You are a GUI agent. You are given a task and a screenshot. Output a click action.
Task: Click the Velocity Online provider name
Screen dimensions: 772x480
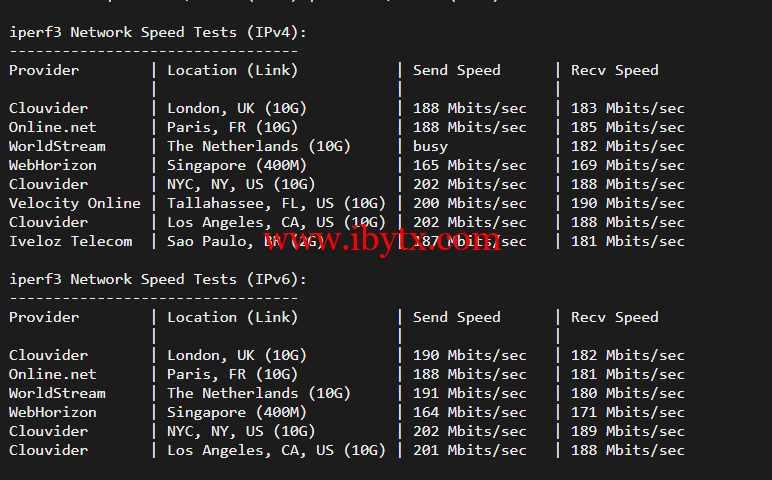(75, 203)
